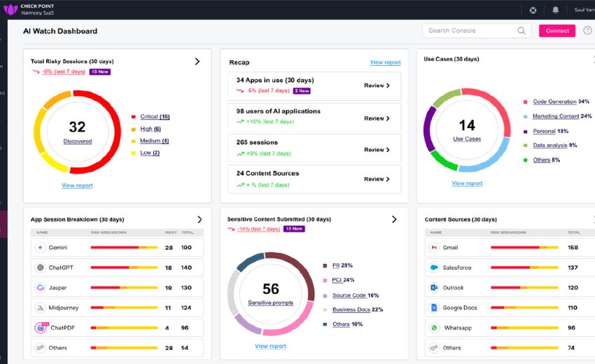This screenshot has height=364, width=595.
Task: Open the Marketing Content use case link
Action: [x=556, y=116]
